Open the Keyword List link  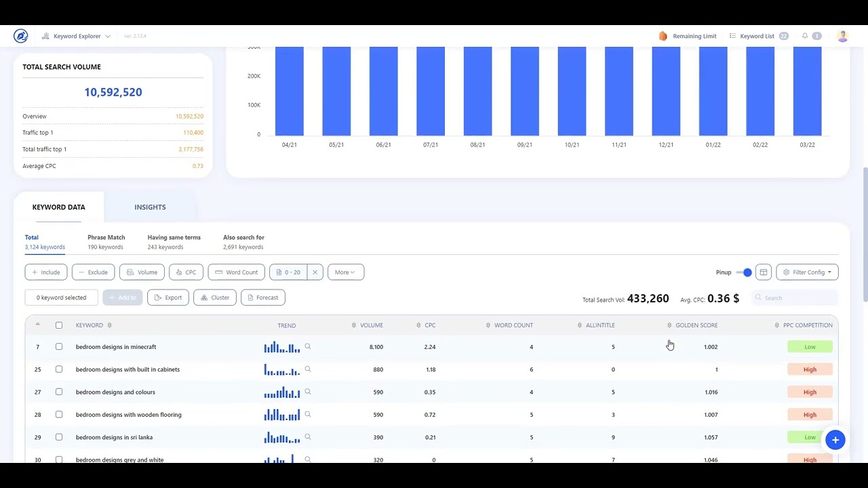[x=758, y=36]
